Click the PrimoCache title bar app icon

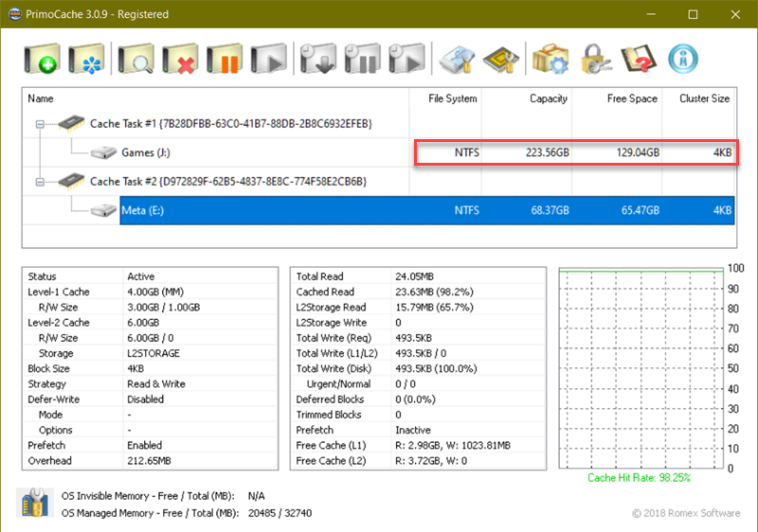click(15, 14)
